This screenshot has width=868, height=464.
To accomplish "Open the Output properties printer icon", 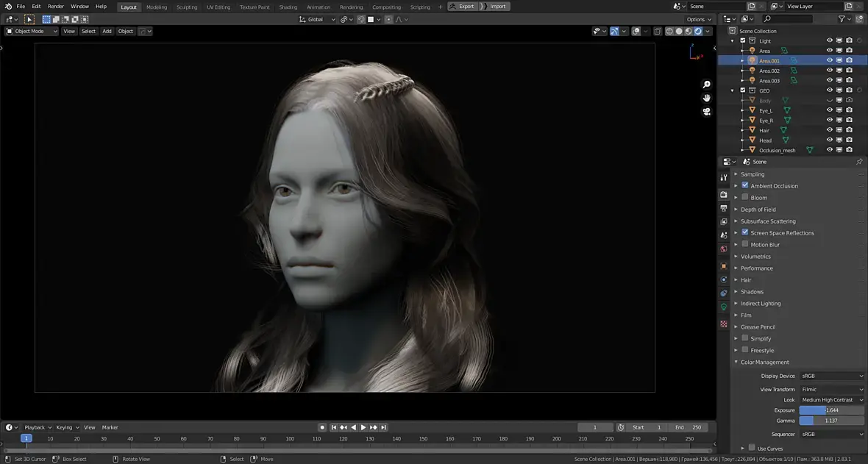I will click(x=724, y=208).
